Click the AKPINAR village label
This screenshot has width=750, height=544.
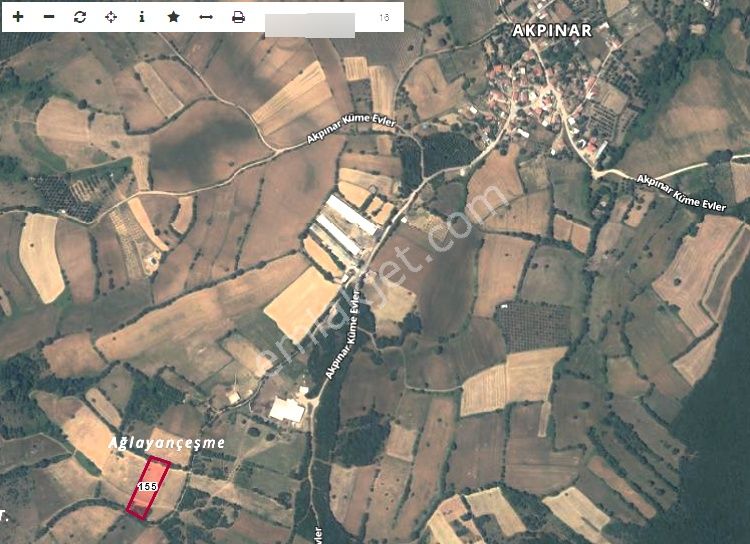click(x=552, y=31)
